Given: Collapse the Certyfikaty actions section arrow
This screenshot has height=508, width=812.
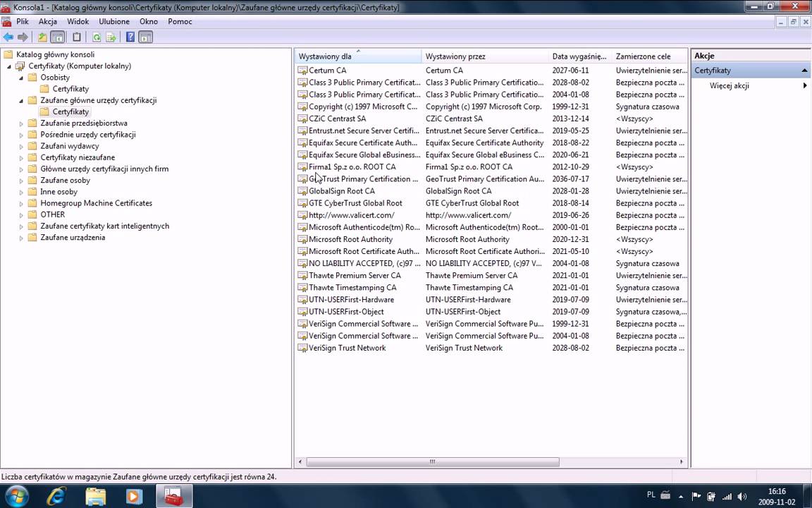Looking at the screenshot, I should pyautogui.click(x=804, y=71).
